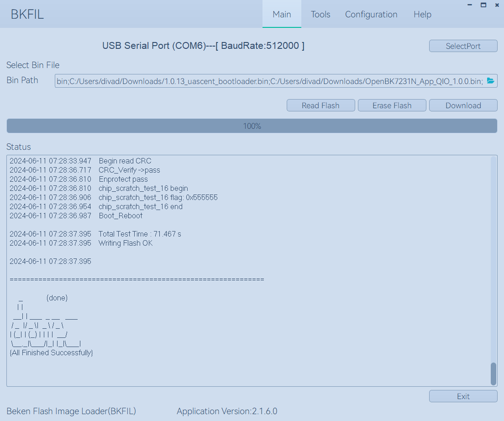Click the Exit button

pyautogui.click(x=463, y=396)
